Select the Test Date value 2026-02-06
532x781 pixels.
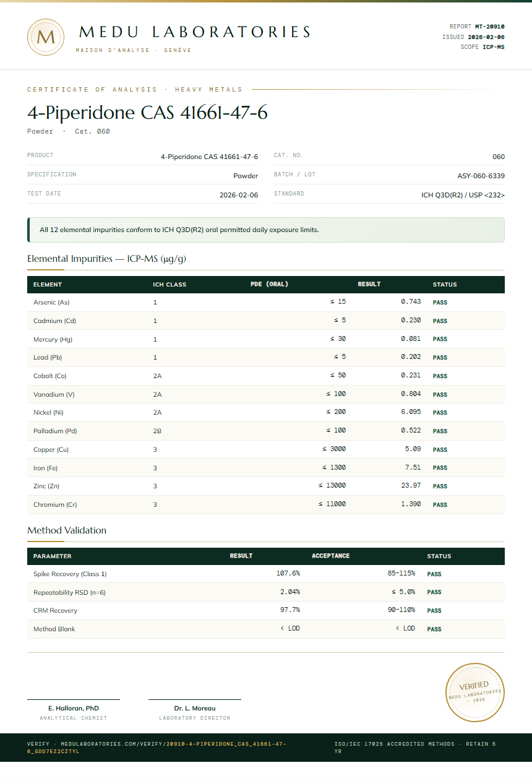(239, 195)
